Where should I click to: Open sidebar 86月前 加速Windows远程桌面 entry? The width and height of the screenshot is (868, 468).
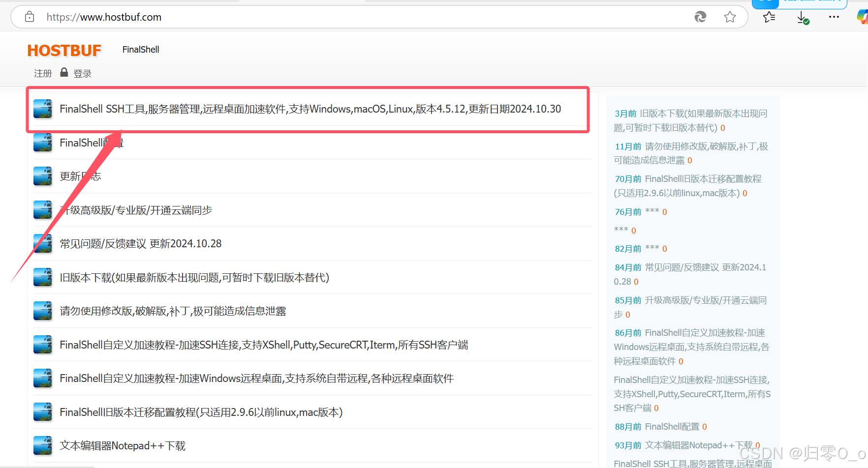[691, 347]
